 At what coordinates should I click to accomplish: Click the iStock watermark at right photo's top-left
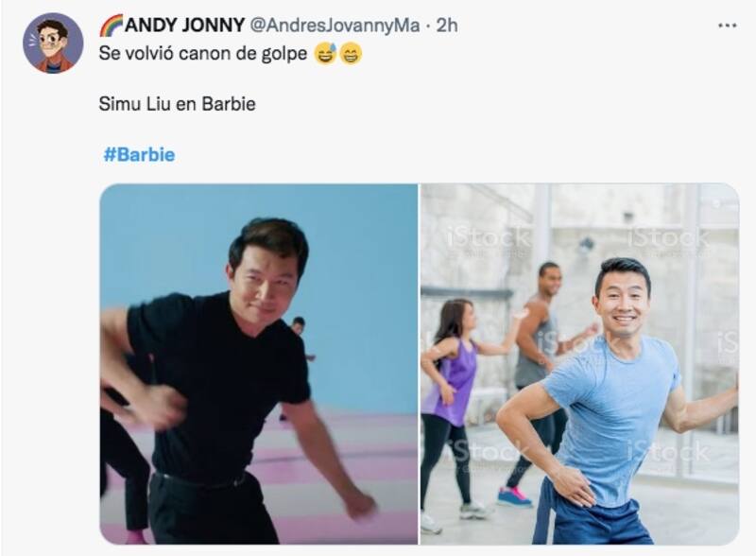tap(489, 238)
